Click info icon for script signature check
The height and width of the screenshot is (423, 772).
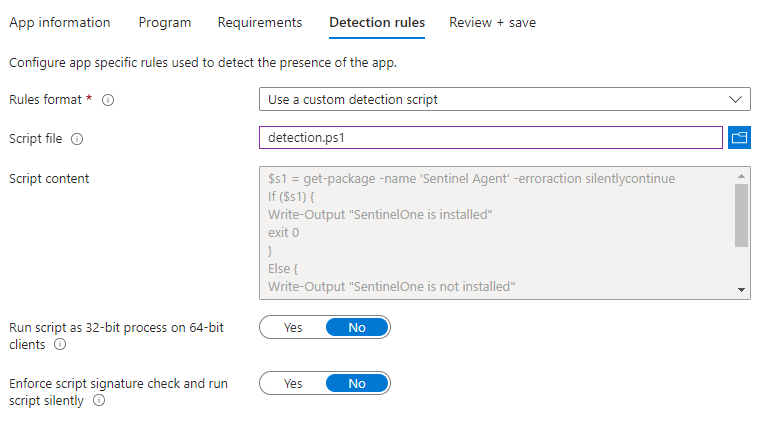click(99, 401)
